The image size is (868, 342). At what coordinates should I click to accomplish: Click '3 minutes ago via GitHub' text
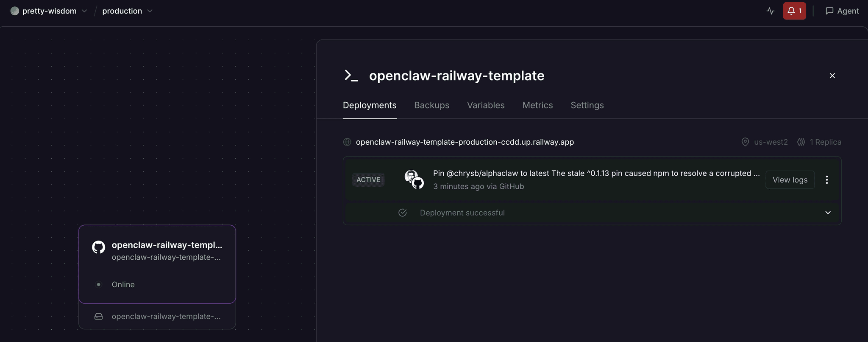479,186
